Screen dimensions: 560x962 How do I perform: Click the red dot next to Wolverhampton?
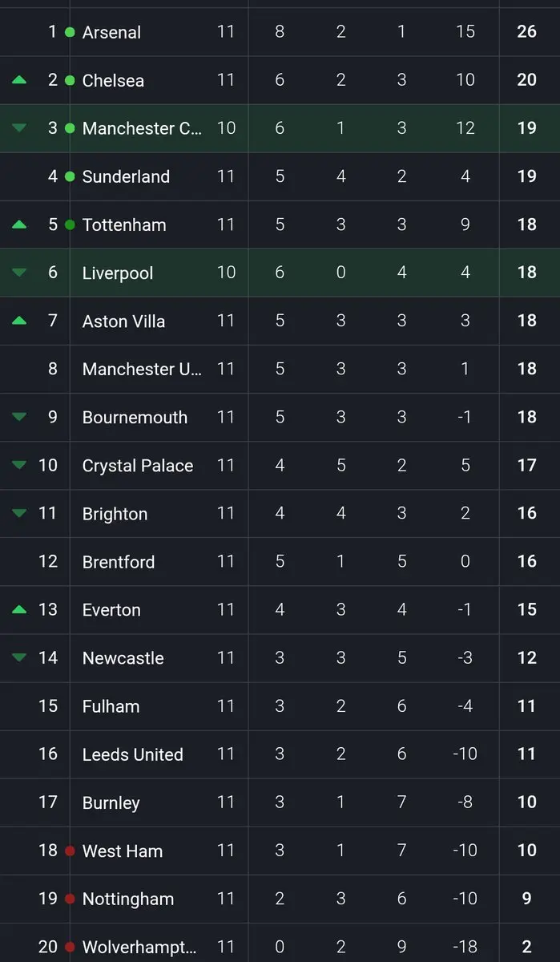coord(70,947)
